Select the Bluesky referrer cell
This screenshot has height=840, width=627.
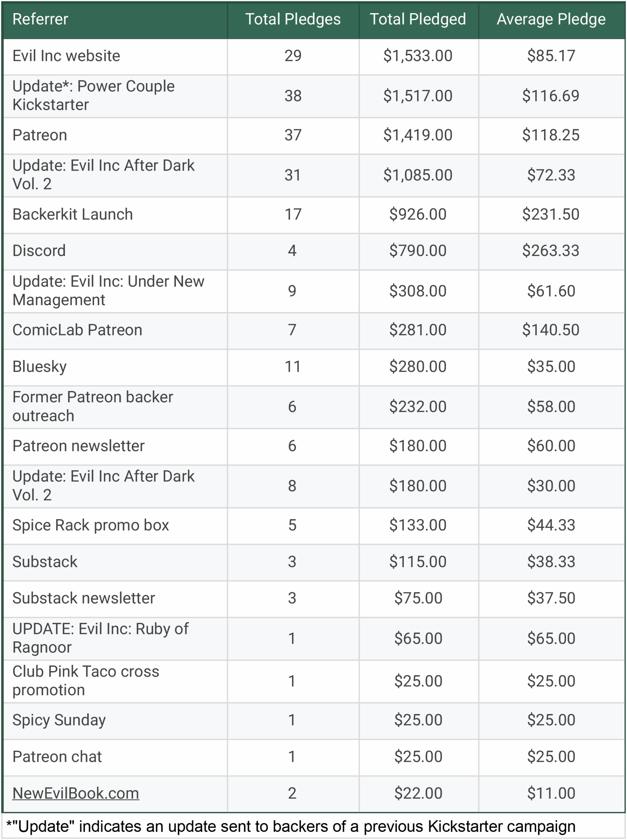(x=39, y=367)
